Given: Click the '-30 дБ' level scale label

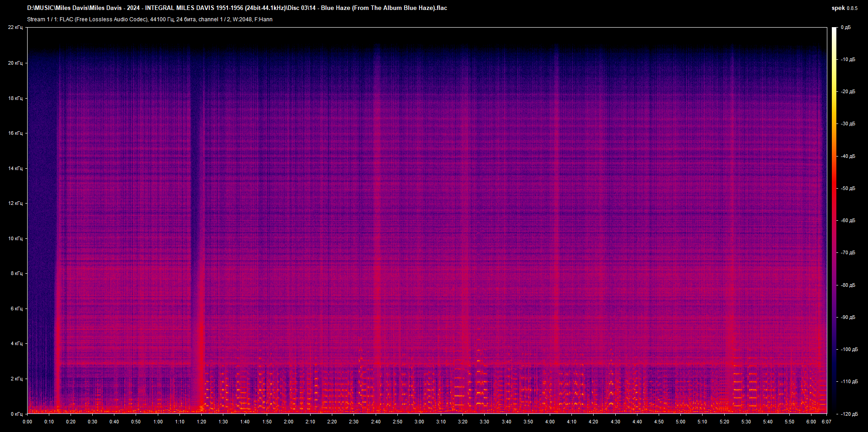Looking at the screenshot, I should click(848, 123).
